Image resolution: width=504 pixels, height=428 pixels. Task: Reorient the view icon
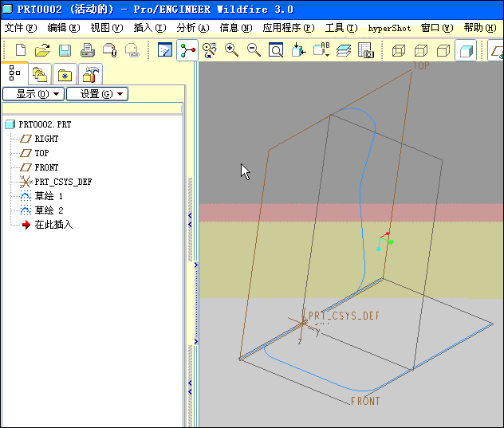298,50
